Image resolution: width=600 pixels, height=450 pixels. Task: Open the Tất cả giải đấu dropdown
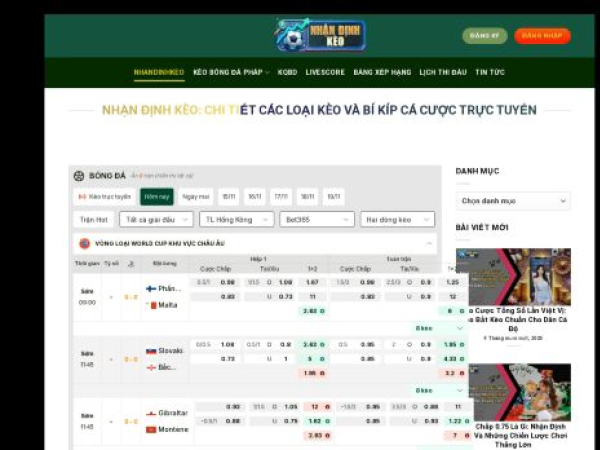[156, 220]
